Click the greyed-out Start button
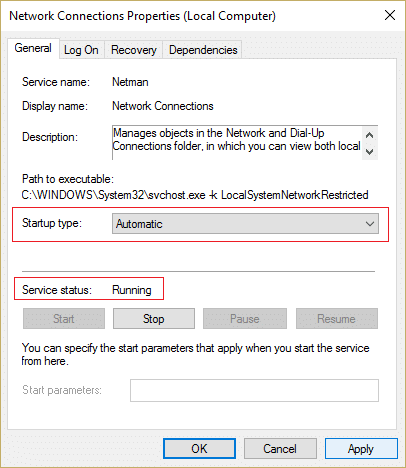 (x=64, y=319)
